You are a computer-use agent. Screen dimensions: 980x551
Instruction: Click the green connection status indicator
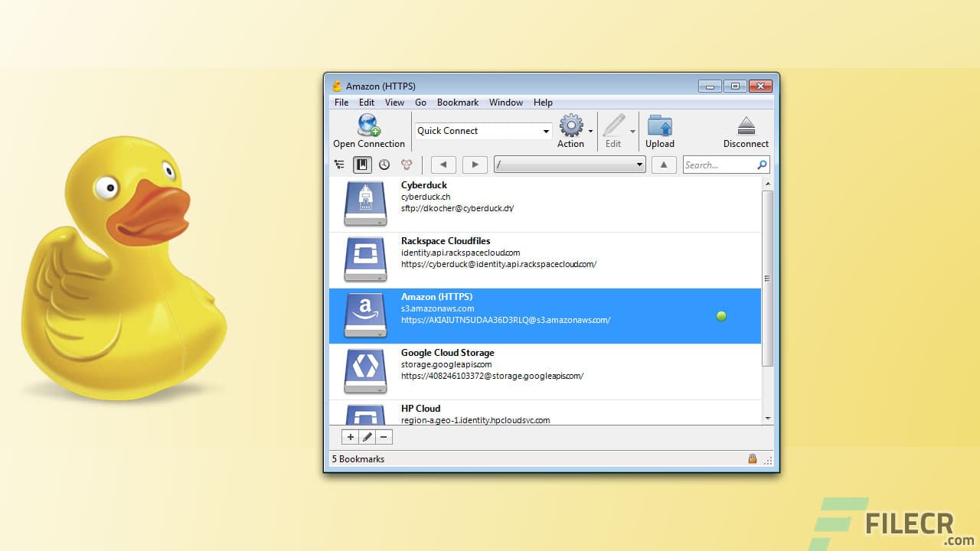(720, 316)
